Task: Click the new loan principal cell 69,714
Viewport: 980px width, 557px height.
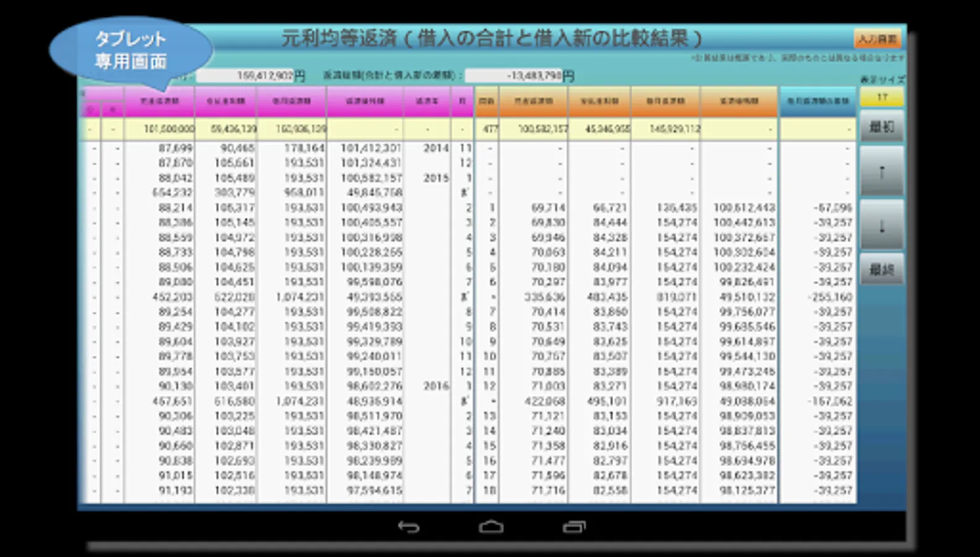Action: [x=548, y=208]
